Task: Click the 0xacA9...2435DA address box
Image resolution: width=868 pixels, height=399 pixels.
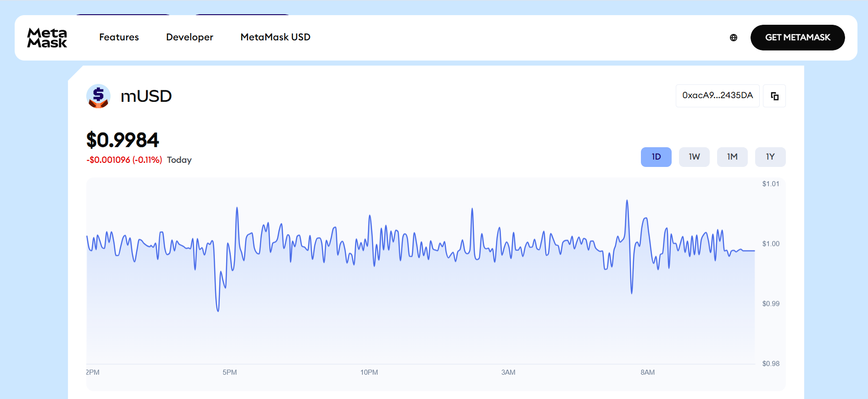Action: [718, 96]
